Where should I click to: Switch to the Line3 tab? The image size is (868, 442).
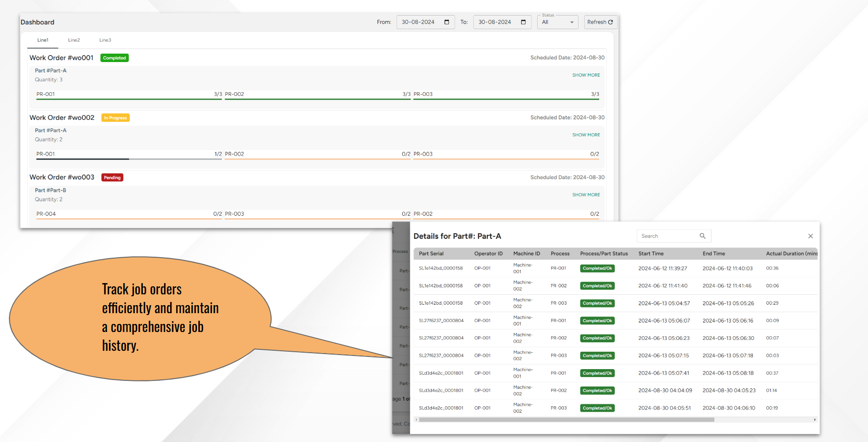pyautogui.click(x=105, y=40)
